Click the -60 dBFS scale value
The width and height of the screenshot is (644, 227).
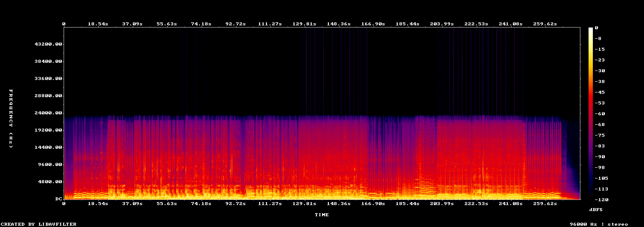click(x=601, y=114)
